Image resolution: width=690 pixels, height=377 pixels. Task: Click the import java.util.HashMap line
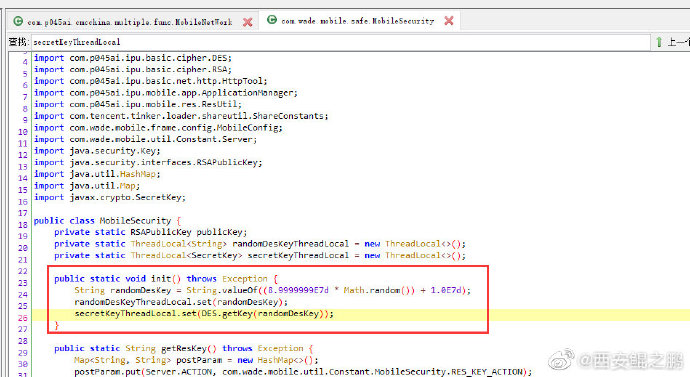coord(97,174)
